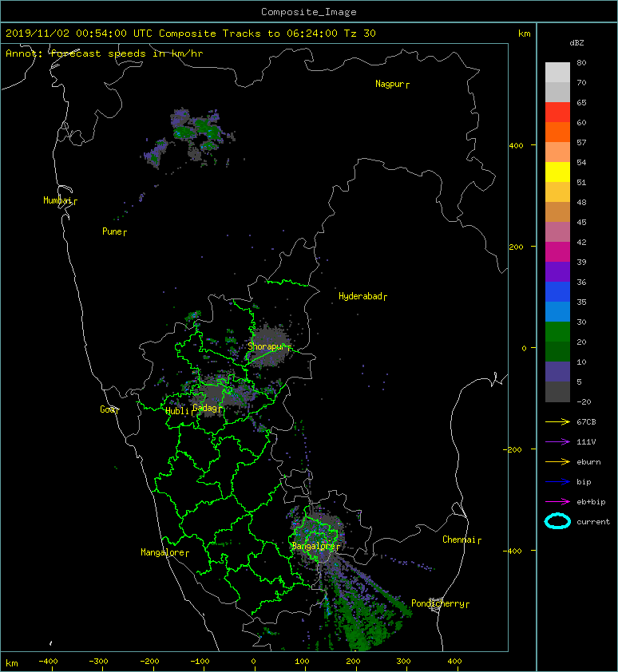Click the Mangalore city label
The width and height of the screenshot is (618, 672).
163,553
